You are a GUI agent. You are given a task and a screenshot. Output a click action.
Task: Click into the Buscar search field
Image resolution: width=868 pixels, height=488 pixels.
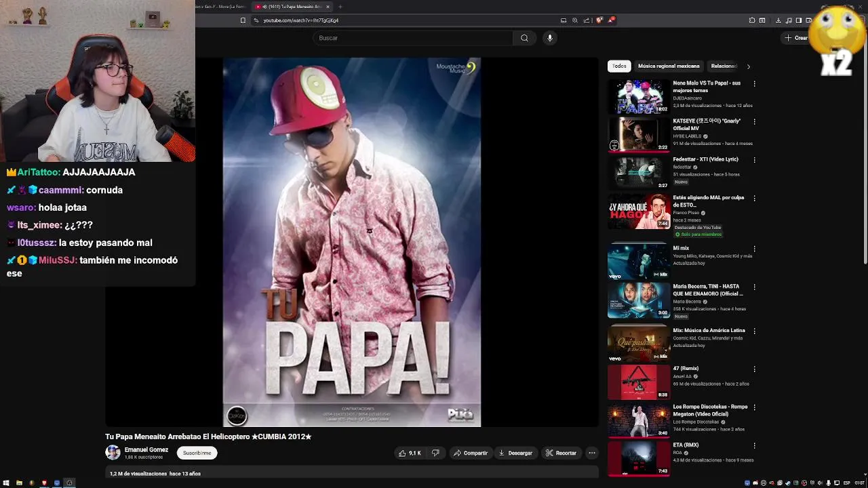tap(414, 38)
